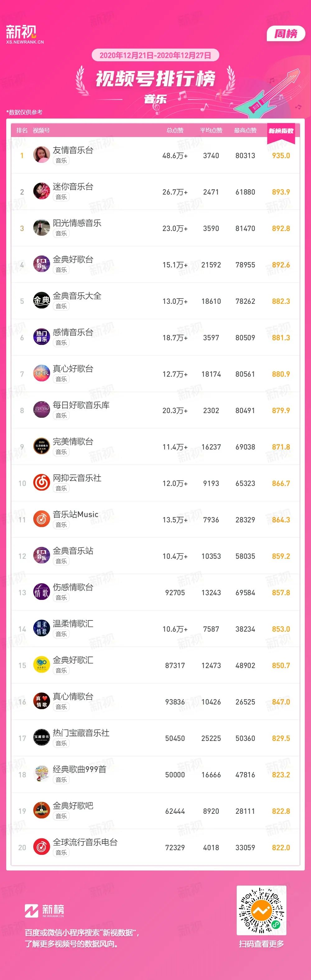Viewport: 311px width, 980px height.
Task: Click the 金典好歌汇 yellow avatar icon
Action: pos(41,665)
